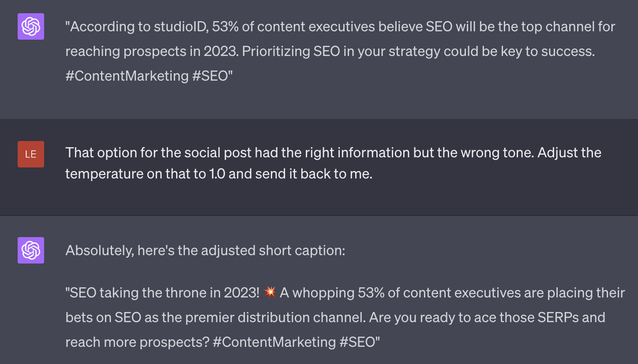Screen dimensions: 638x364
Task: Click the explosion emoji in the caption
Action: (x=269, y=293)
